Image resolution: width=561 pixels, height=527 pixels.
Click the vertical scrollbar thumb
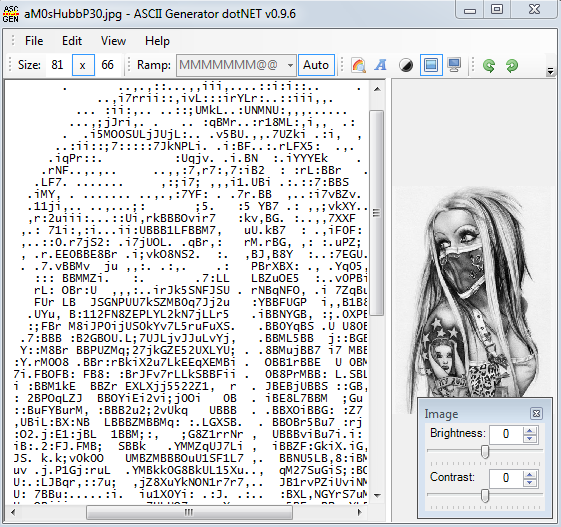376,213
